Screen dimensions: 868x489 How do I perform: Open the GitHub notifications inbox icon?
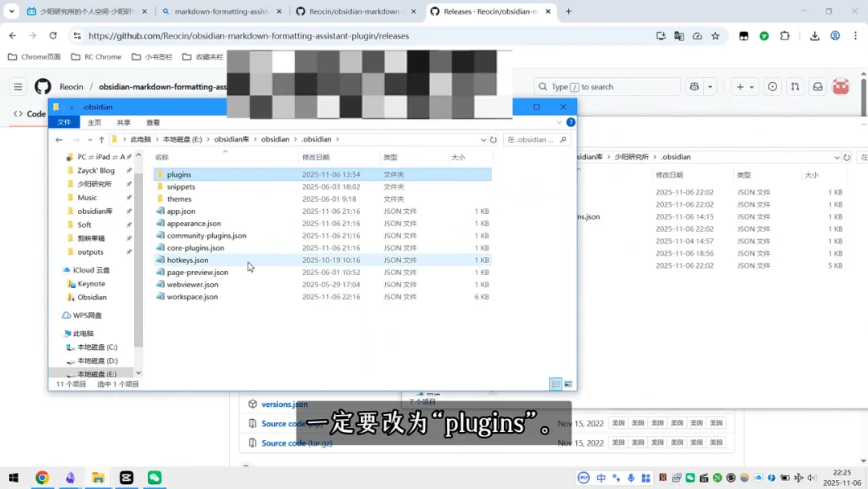tap(817, 86)
